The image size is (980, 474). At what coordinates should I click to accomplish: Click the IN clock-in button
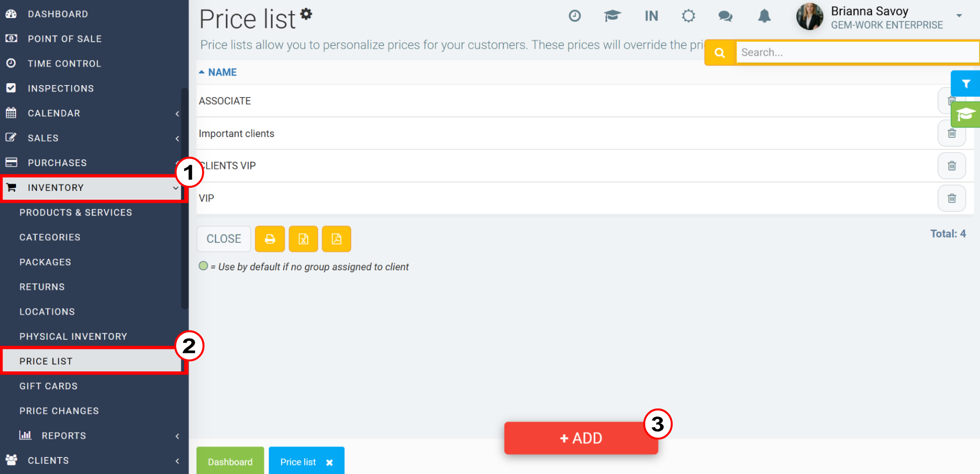tap(651, 16)
